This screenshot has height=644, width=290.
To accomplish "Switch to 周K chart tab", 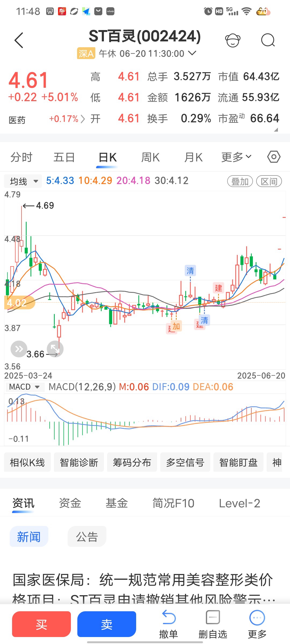I will click(150, 157).
